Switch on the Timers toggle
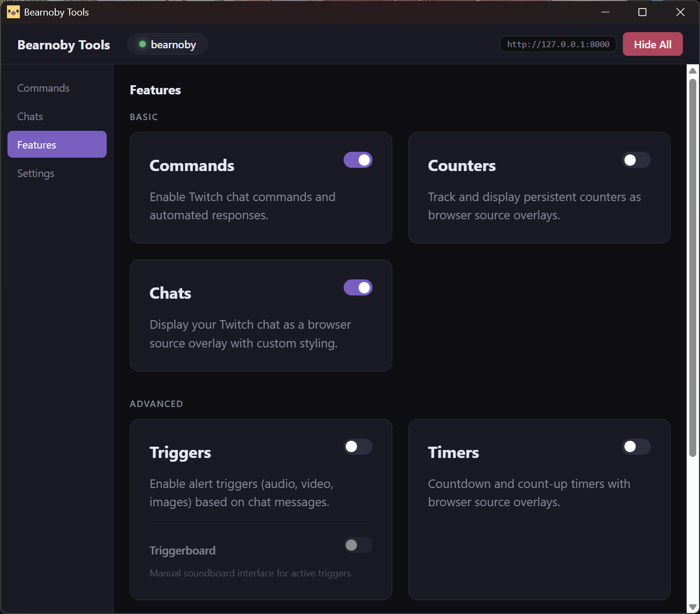The height and width of the screenshot is (614, 700). 636,447
